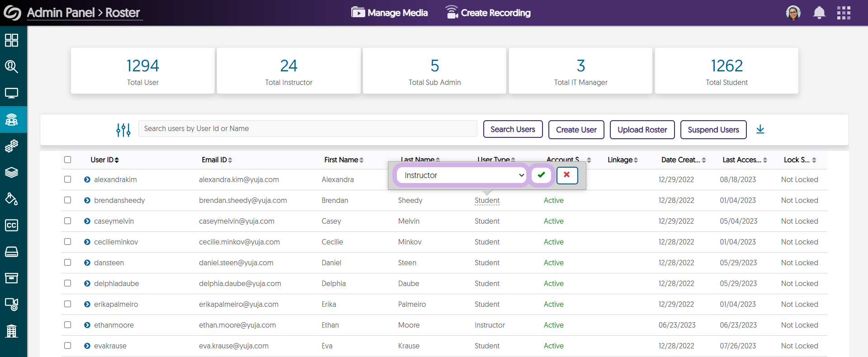The width and height of the screenshot is (868, 357).
Task: Focus the search users input field
Action: 307,129
